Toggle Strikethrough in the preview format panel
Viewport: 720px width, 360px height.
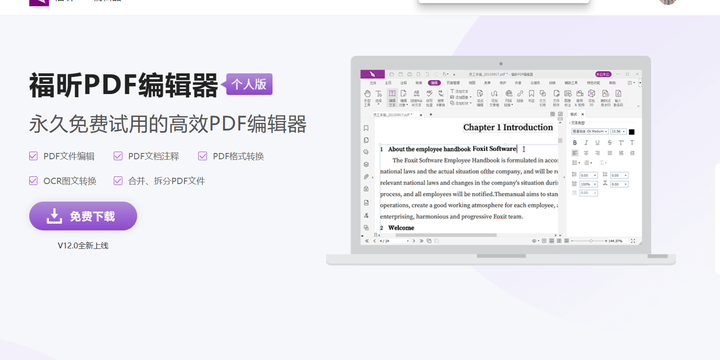tap(610, 143)
